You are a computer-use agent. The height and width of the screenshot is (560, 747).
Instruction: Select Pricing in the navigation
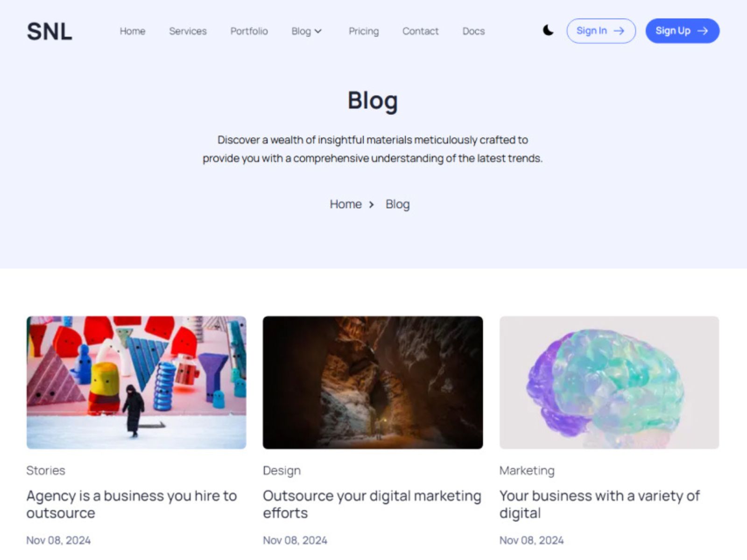coord(364,31)
